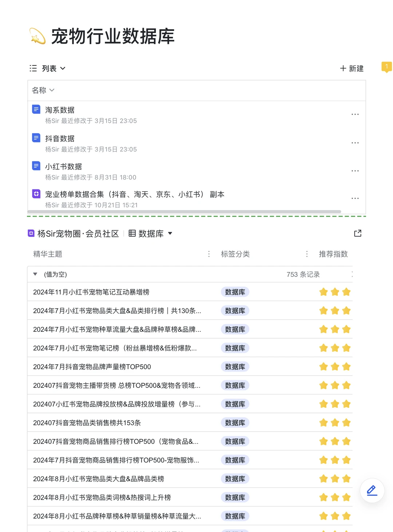Screen dimensions: 393x532
Task: Collapse the (值为空) record group
Action: tap(35, 274)
